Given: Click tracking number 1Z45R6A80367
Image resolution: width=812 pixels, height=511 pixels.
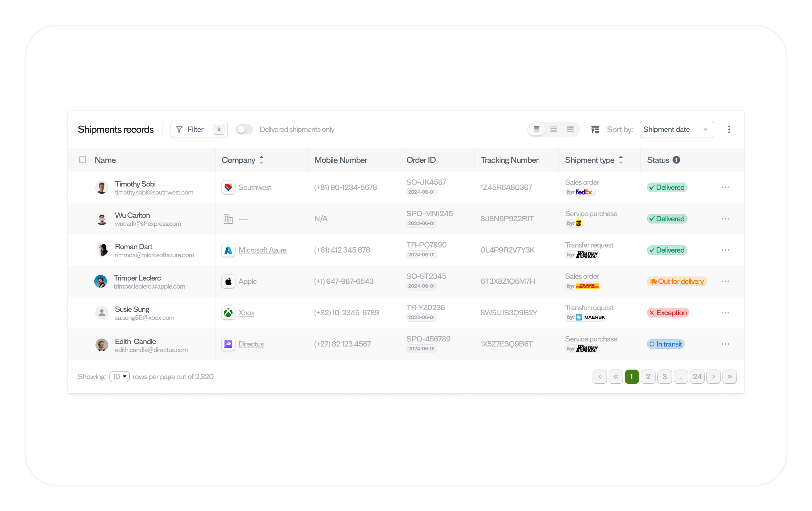Looking at the screenshot, I should click(x=506, y=187).
